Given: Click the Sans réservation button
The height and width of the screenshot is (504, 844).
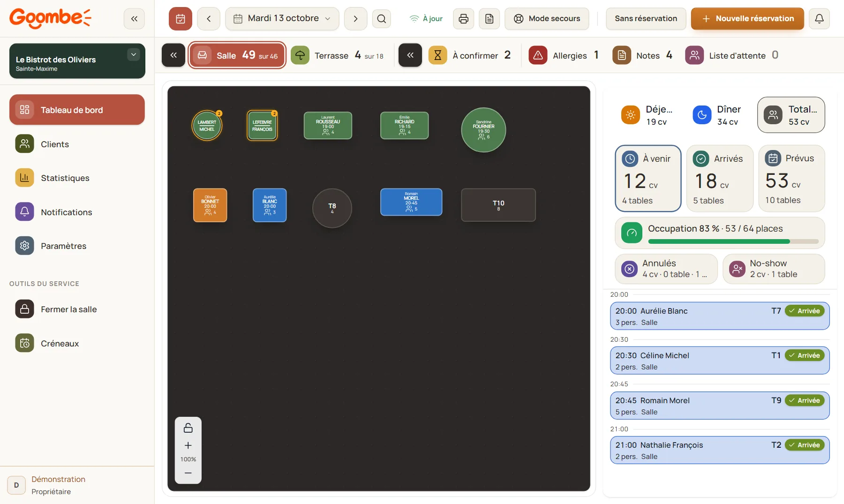Looking at the screenshot, I should tap(646, 19).
